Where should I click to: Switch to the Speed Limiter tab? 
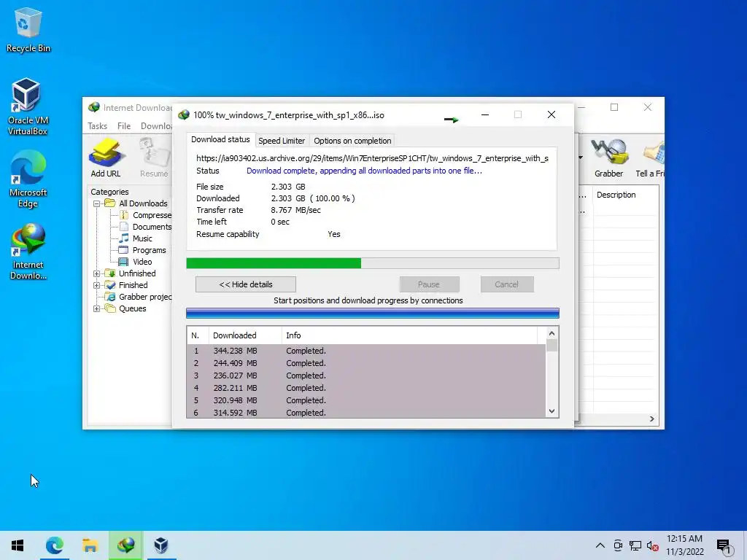282,141
